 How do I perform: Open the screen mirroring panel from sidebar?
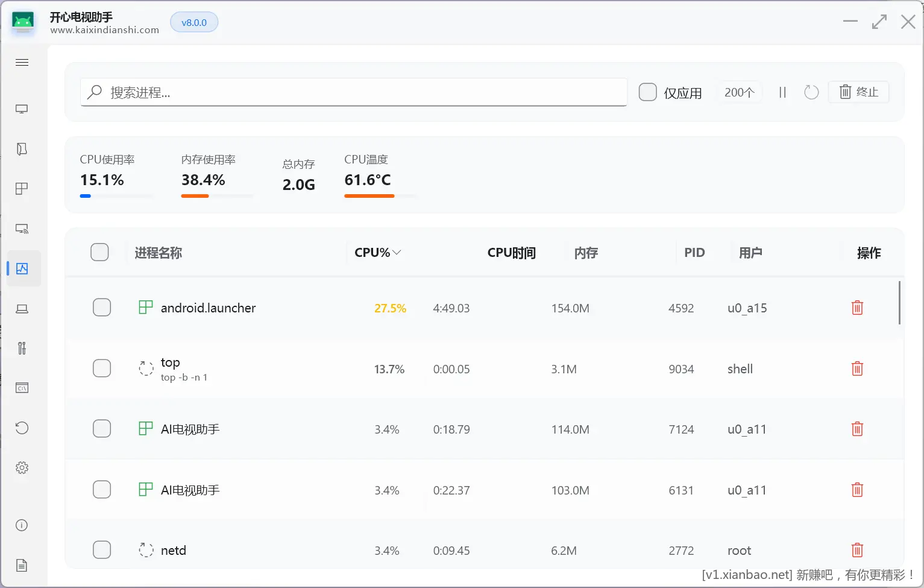22,109
